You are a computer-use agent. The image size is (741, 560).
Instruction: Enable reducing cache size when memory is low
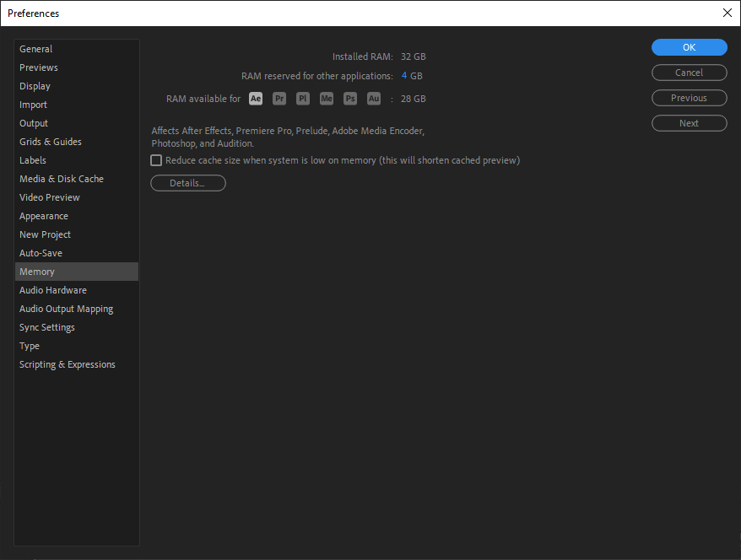coord(156,159)
